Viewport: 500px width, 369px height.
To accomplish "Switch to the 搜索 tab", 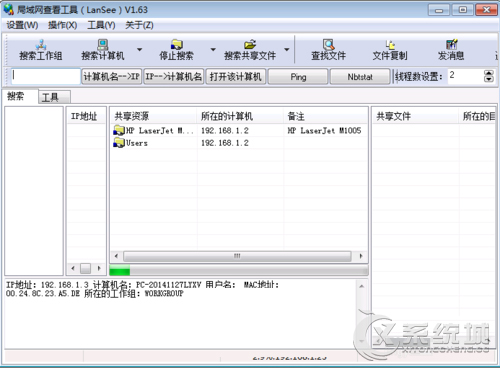I will 20,96.
